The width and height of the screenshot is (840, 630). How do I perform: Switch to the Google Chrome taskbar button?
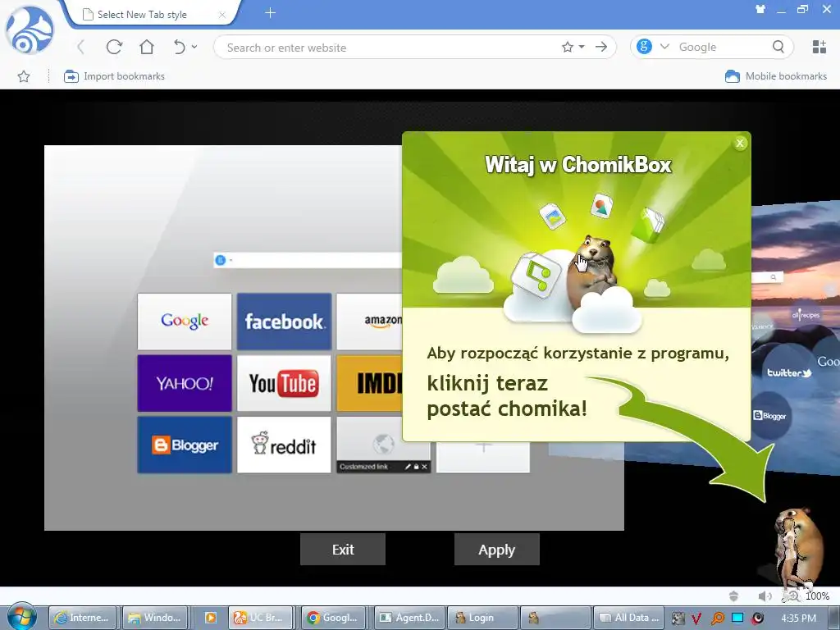click(x=334, y=618)
